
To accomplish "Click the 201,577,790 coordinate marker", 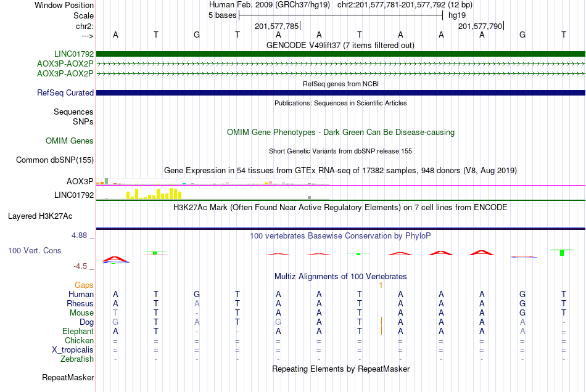I will [481, 26].
